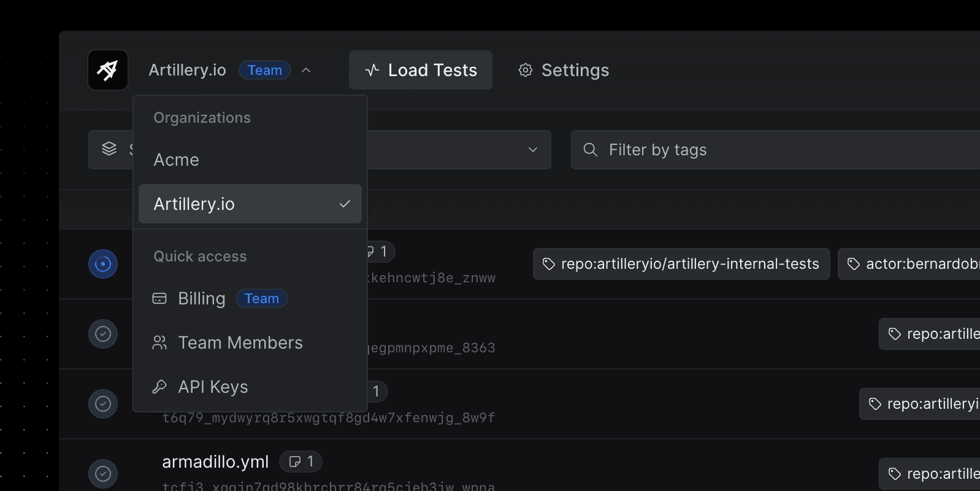
Task: Click the Team badge next to Artillery.io header
Action: coord(265,70)
